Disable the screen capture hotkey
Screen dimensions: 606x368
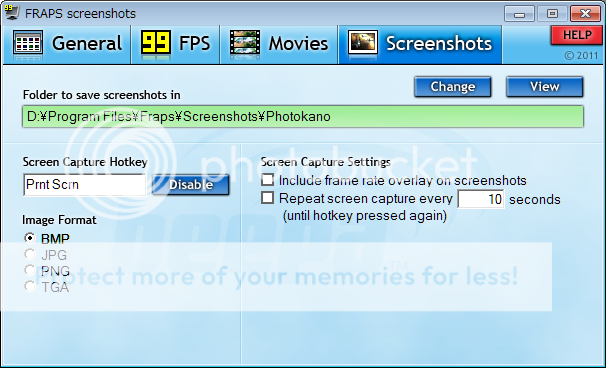coord(191,185)
